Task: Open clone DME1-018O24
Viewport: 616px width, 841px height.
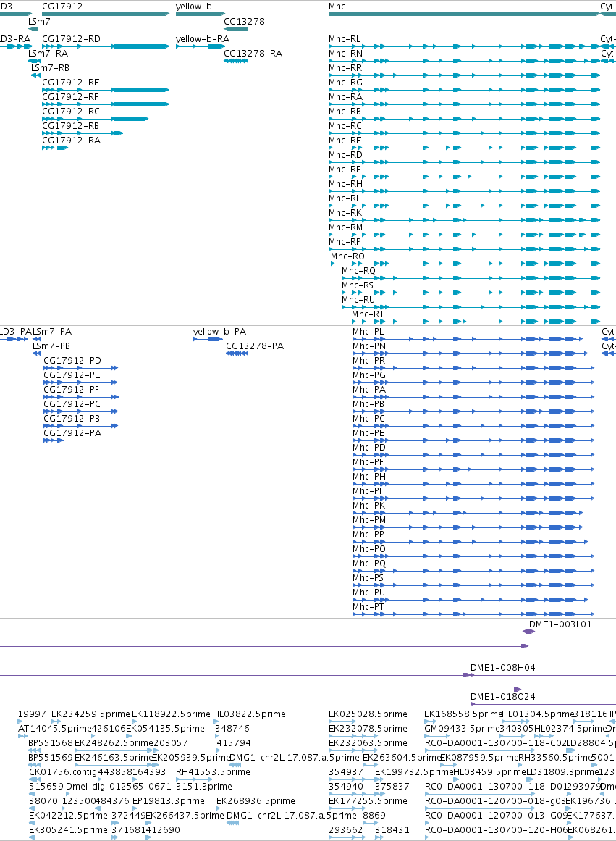Action: (x=503, y=697)
